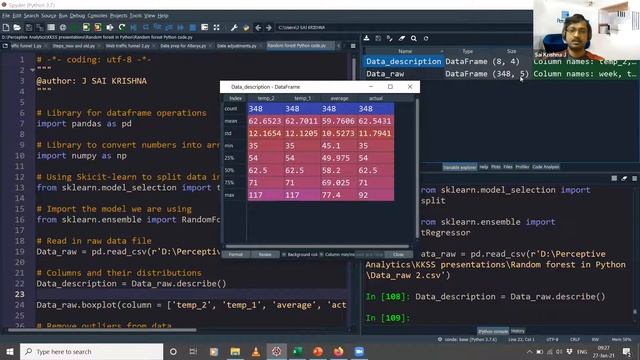This screenshot has width=640, height=360.
Task: Click the Run selection icon
Action: click(110, 27)
